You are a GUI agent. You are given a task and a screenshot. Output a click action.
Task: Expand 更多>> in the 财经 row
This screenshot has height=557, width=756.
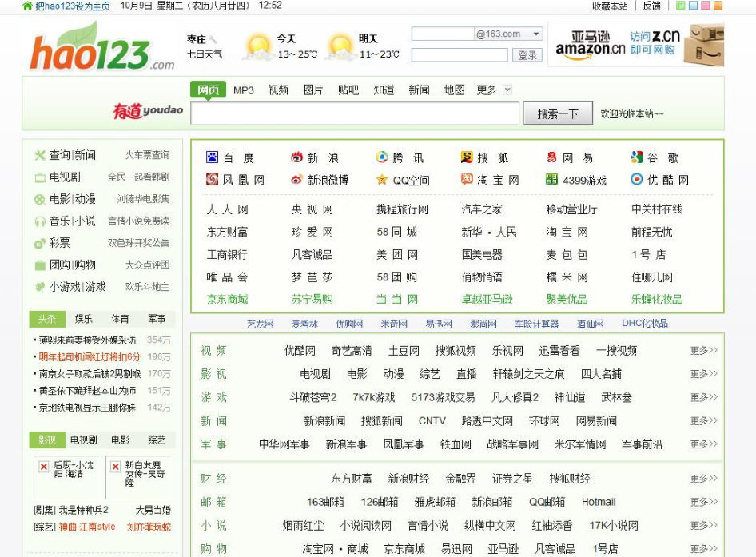[x=703, y=479]
